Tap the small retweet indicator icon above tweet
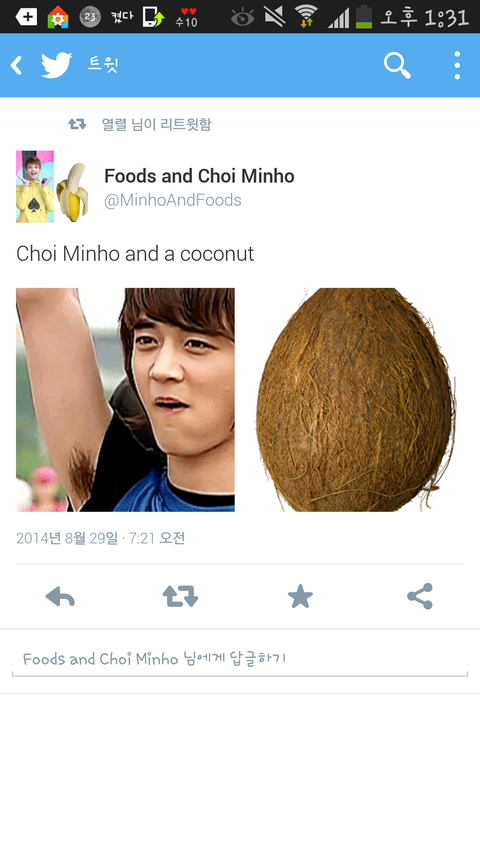This screenshot has height=853, width=480. coord(77,125)
